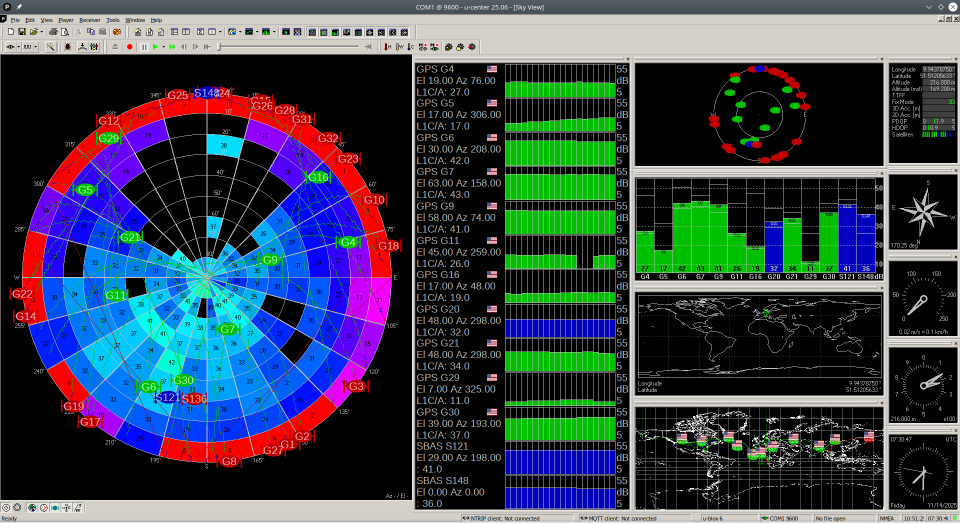
Task: Toggle the first circular icon at sky view bottom
Action: [8, 507]
